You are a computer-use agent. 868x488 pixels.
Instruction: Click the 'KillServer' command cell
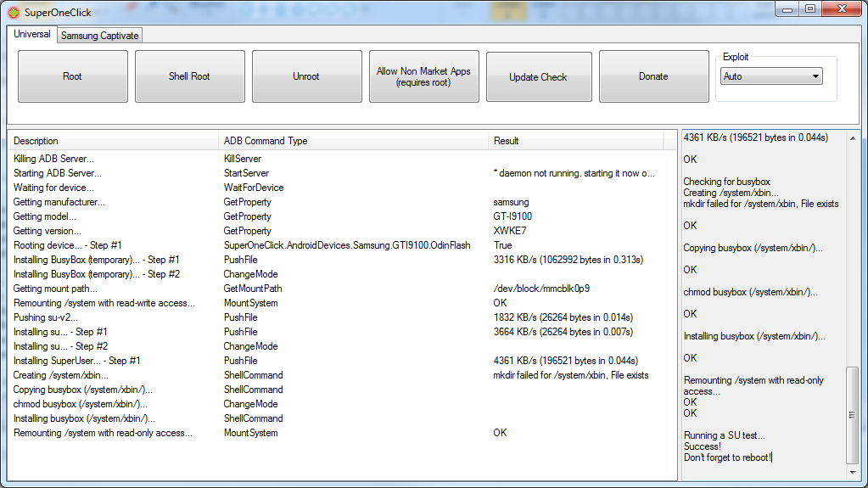click(243, 159)
